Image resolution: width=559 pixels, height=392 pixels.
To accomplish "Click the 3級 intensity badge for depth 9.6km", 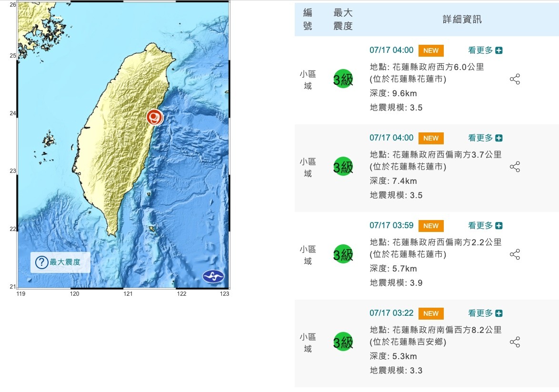I will coord(343,79).
